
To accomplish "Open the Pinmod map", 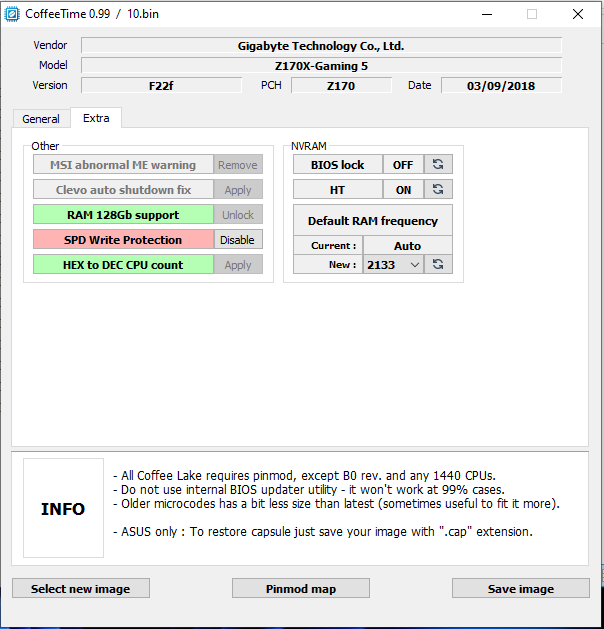I will [x=301, y=588].
